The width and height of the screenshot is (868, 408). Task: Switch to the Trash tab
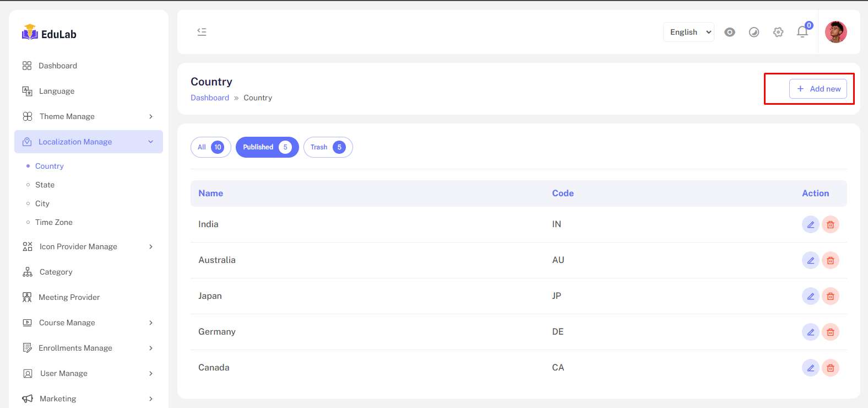328,147
